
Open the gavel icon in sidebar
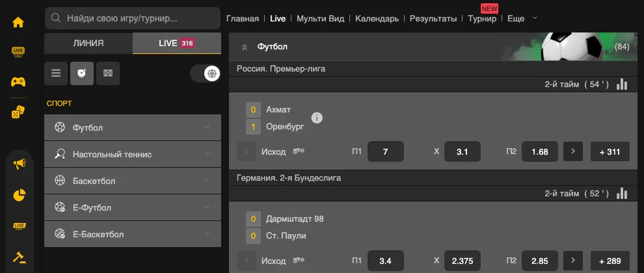(20, 257)
